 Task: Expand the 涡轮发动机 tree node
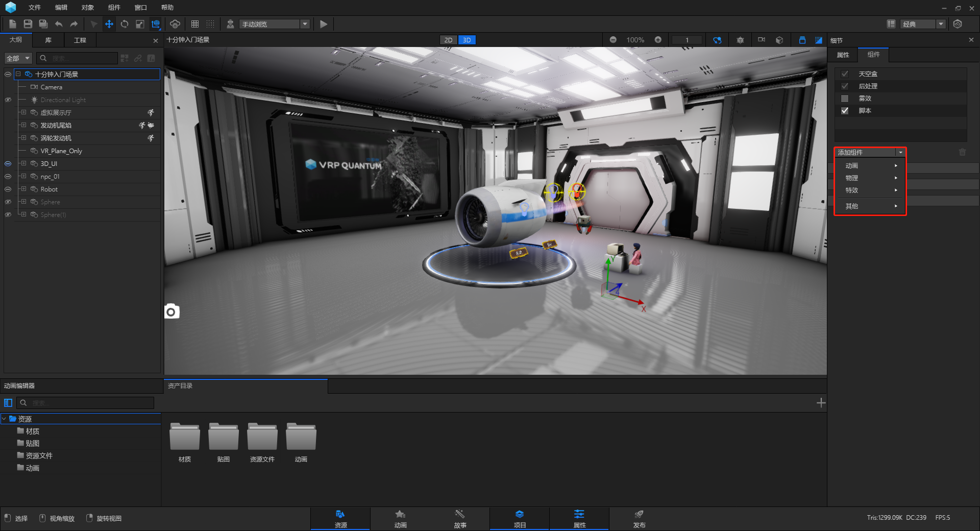[23, 138]
